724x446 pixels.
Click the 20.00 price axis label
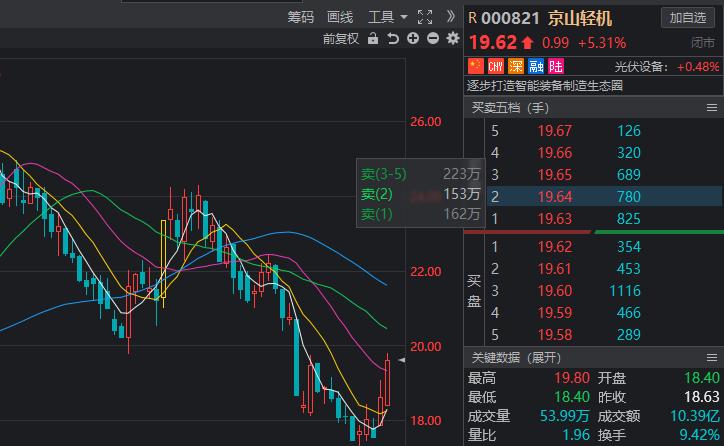point(426,346)
